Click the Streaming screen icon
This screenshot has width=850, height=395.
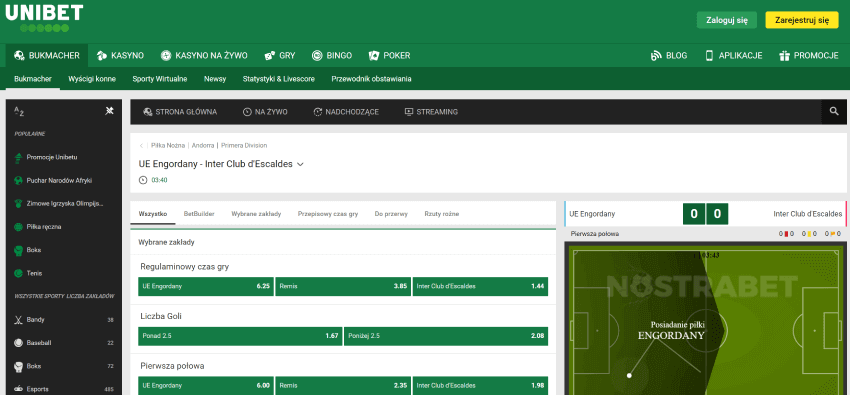[409, 112]
